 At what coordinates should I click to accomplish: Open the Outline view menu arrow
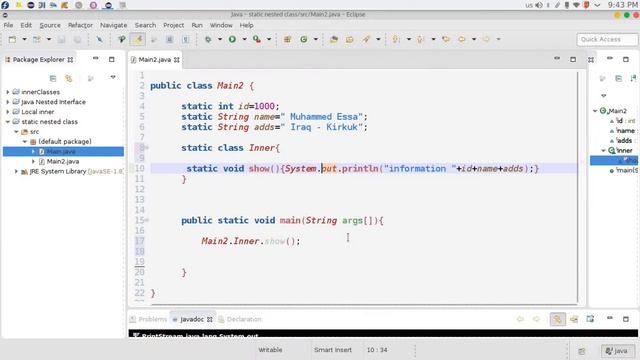[x=603, y=96]
